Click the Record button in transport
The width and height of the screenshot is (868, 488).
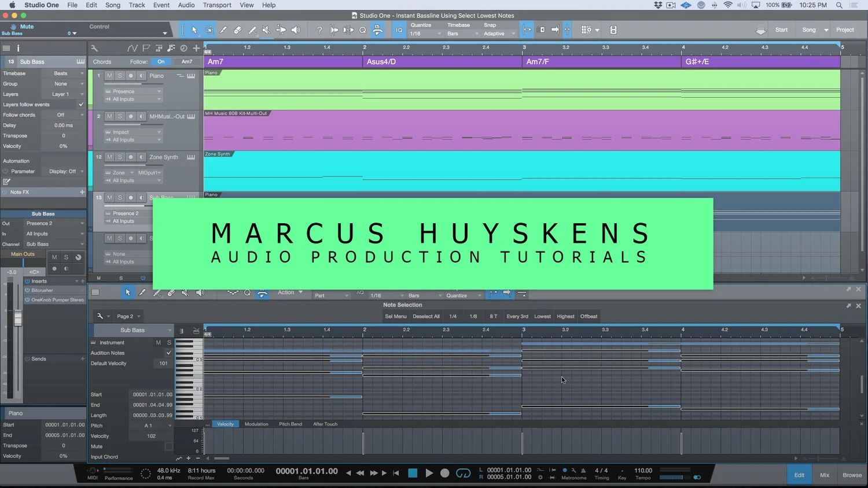(444, 473)
